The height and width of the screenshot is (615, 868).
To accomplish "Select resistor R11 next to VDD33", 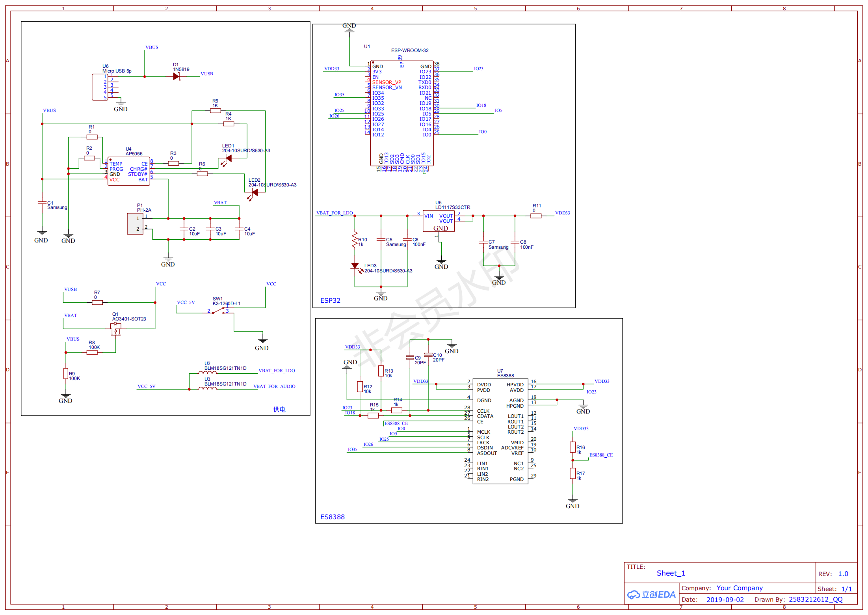I will point(536,216).
